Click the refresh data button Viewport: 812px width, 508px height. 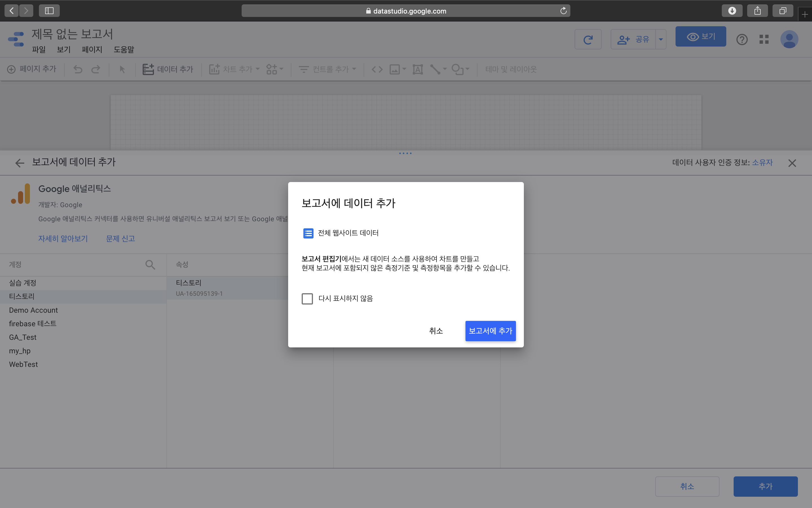tap(588, 40)
